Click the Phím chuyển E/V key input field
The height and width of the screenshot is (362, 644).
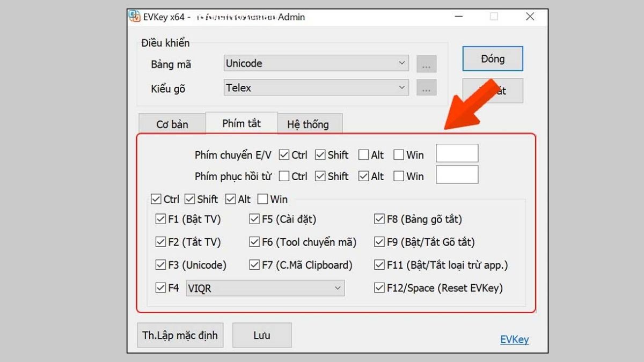point(457,153)
